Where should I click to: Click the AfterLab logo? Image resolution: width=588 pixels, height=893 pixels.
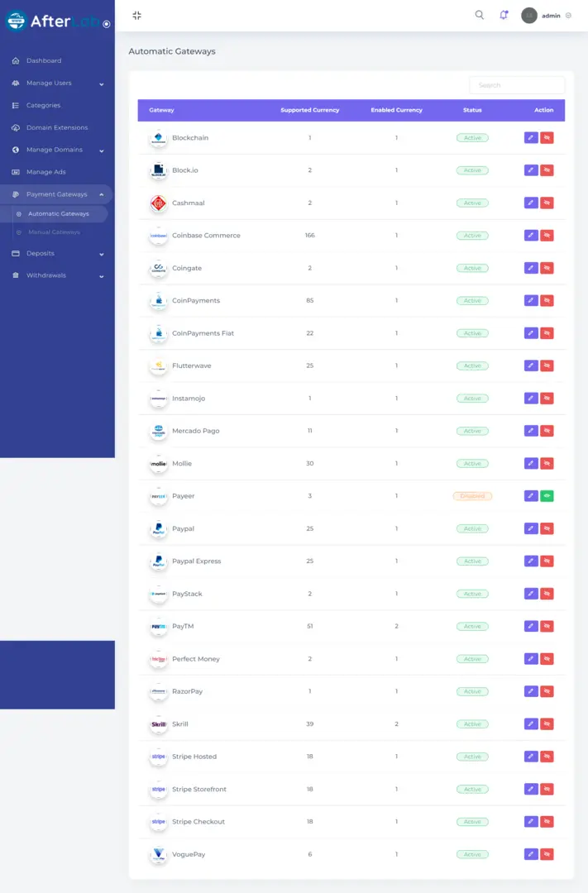(51, 21)
